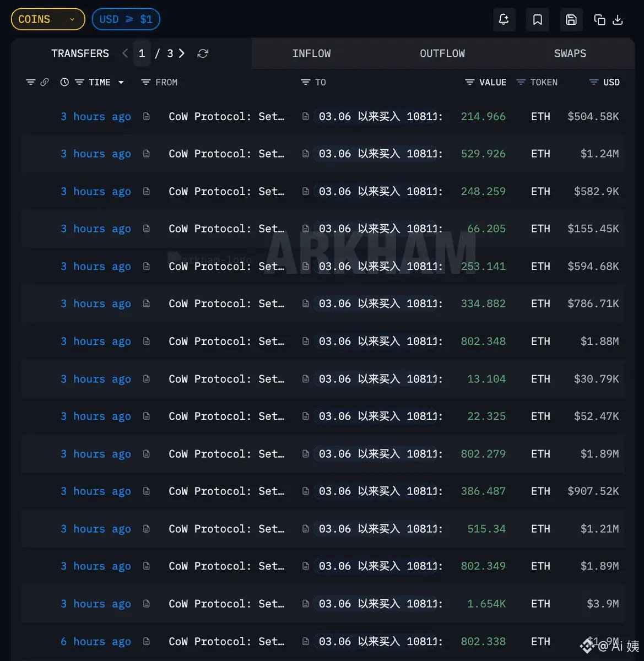Click the contract icon before CoW Protocol in 802.338 row
This screenshot has height=661, width=644.
(147, 641)
